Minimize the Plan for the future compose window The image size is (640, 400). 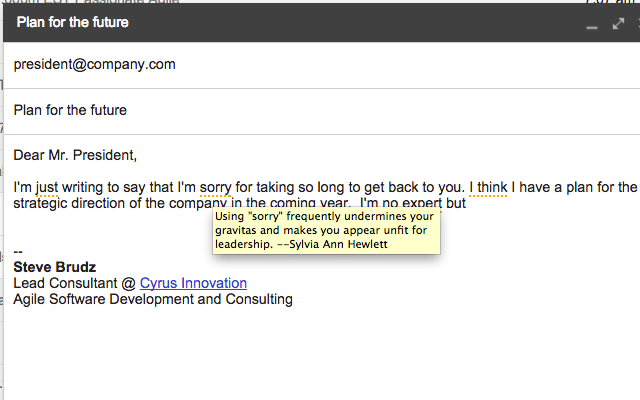pos(592,27)
